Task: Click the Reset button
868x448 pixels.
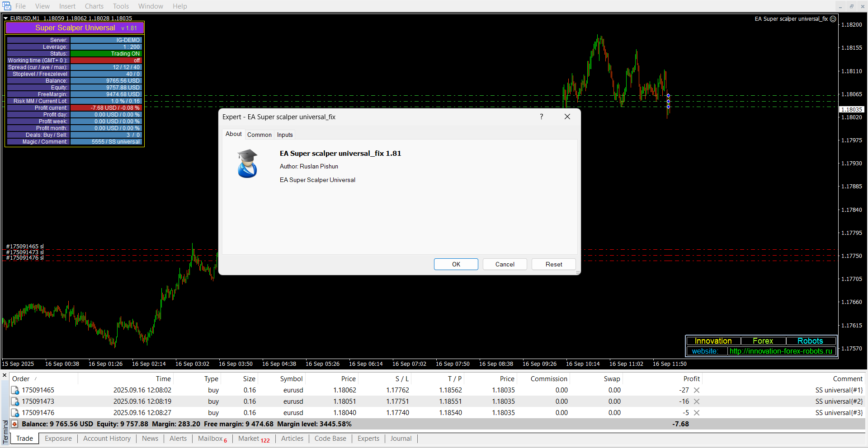Action: 553,264
